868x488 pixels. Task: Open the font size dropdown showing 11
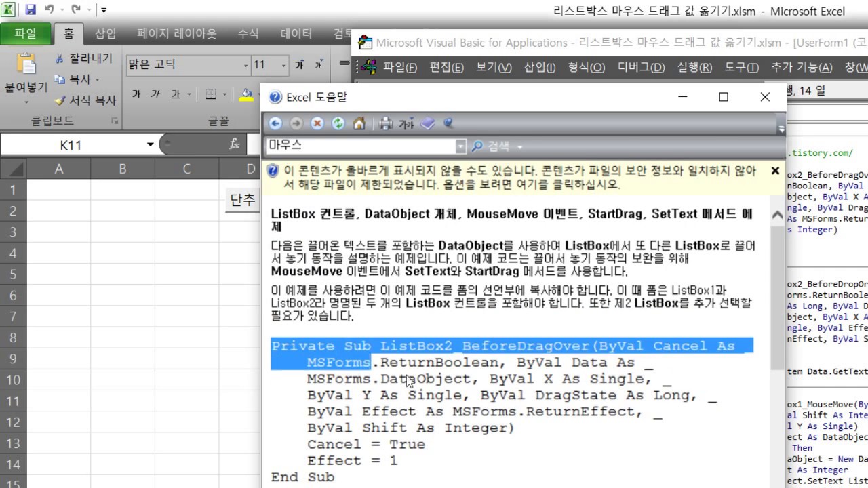coord(284,66)
